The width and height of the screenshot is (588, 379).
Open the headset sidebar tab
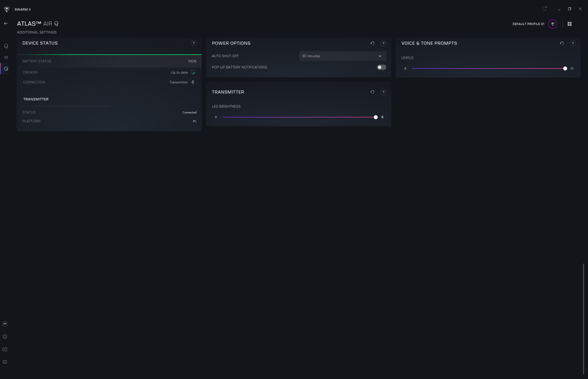tap(6, 46)
